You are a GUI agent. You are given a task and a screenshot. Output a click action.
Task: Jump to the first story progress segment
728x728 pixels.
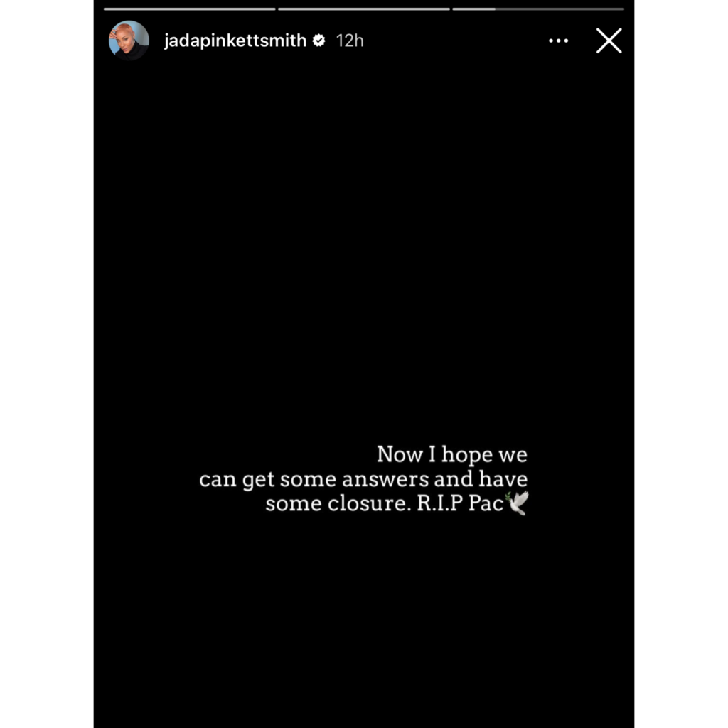point(189,9)
